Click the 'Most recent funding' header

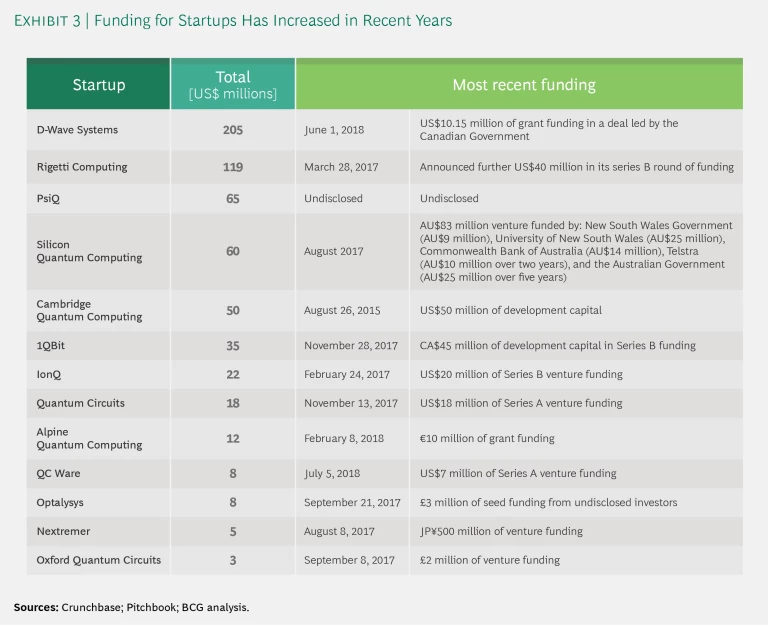[x=523, y=85]
